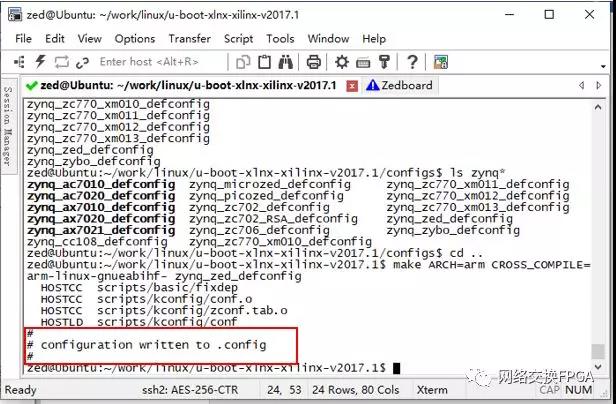The image size is (616, 404).
Task: Click the Ready status text
Action: pyautogui.click(x=20, y=390)
